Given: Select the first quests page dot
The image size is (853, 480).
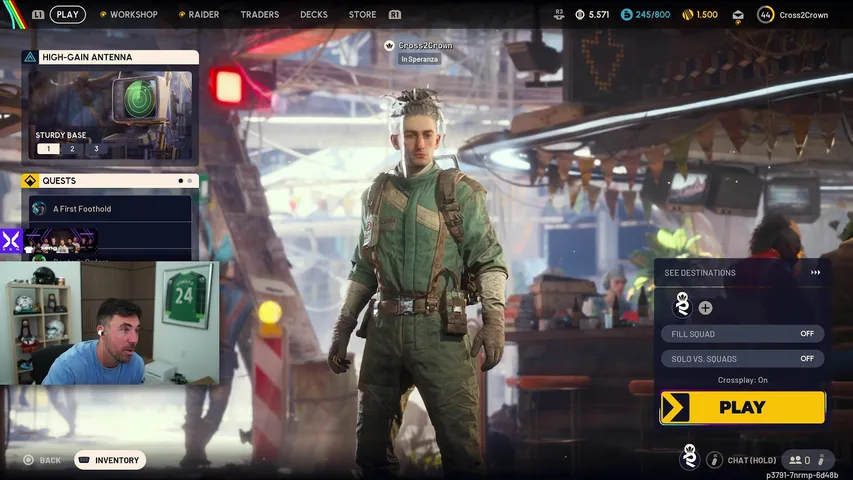Looking at the screenshot, I should pos(181,181).
